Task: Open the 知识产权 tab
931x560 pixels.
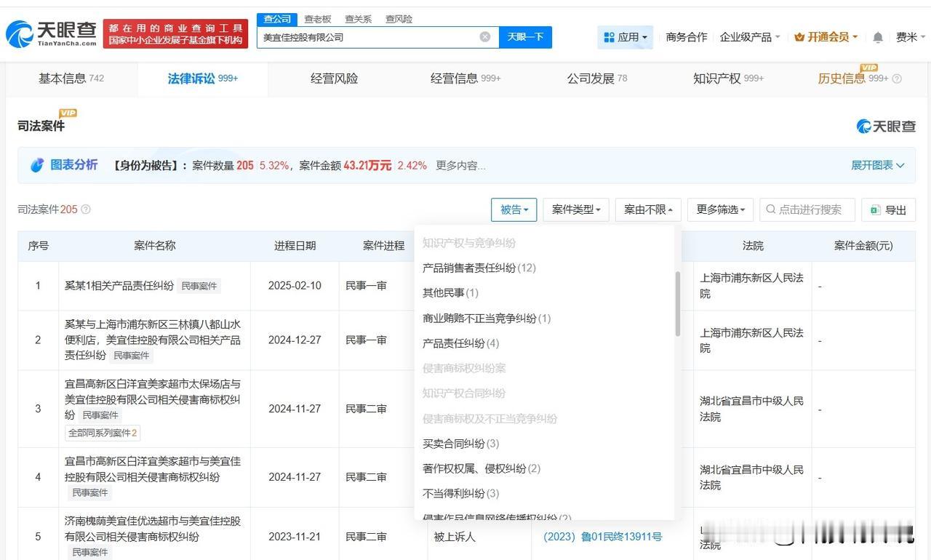Action: click(728, 79)
